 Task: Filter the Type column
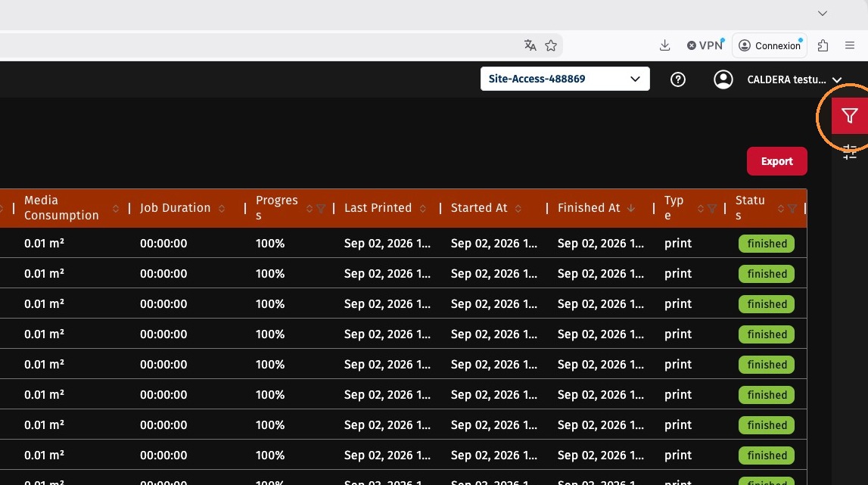point(712,208)
